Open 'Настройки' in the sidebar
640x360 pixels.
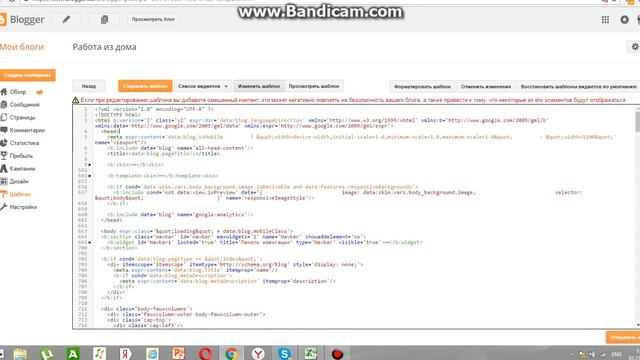pyautogui.click(x=23, y=207)
